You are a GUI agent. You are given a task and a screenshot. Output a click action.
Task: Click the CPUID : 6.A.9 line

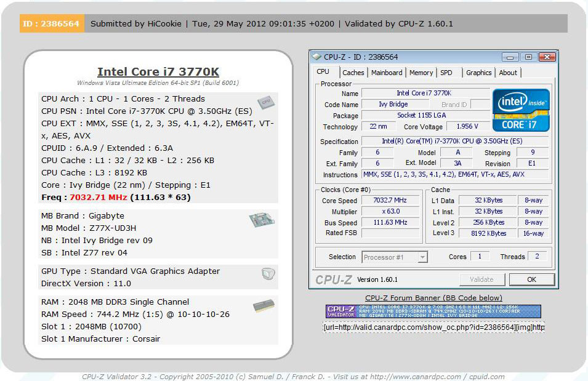(107, 148)
